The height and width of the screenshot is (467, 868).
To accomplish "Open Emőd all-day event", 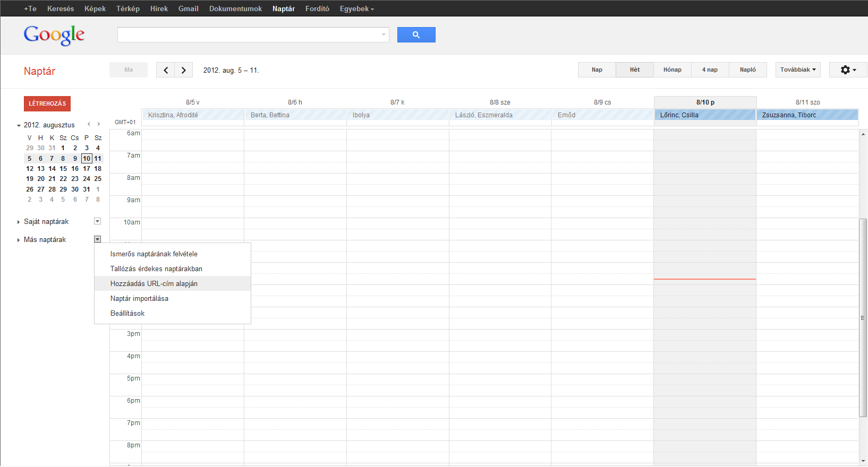I will [602, 115].
